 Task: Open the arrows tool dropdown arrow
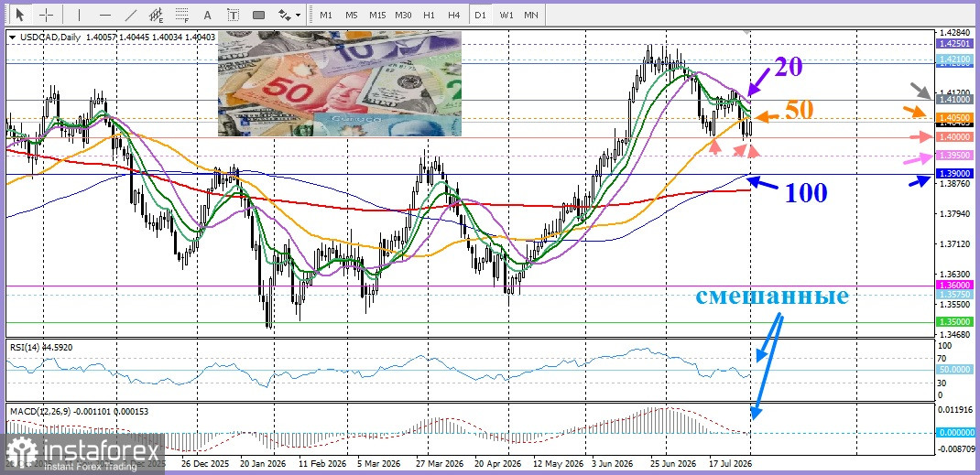pyautogui.click(x=299, y=15)
